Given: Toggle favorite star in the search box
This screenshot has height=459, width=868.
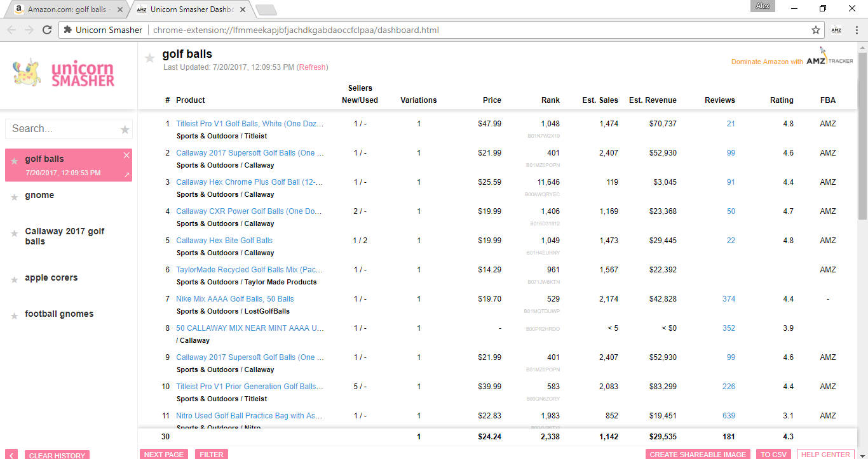Looking at the screenshot, I should [125, 130].
